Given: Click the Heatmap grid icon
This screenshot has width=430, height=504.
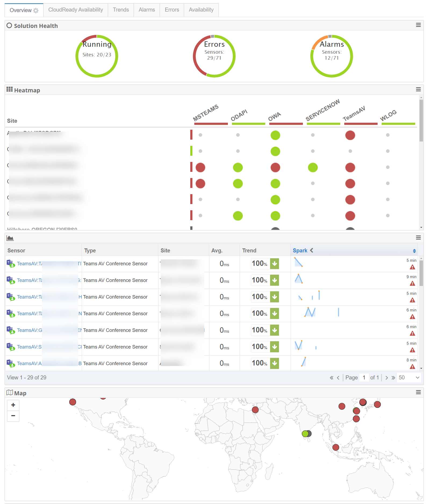Looking at the screenshot, I should (x=10, y=89).
